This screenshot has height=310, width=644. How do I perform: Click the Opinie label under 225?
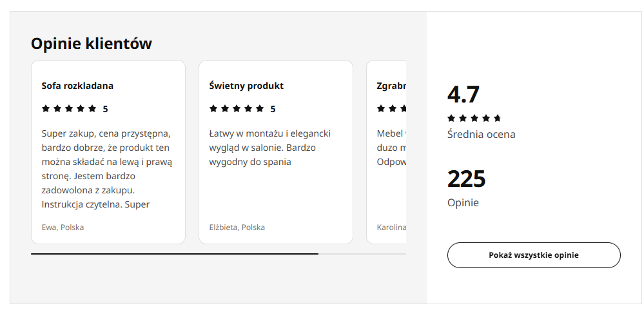tap(463, 202)
